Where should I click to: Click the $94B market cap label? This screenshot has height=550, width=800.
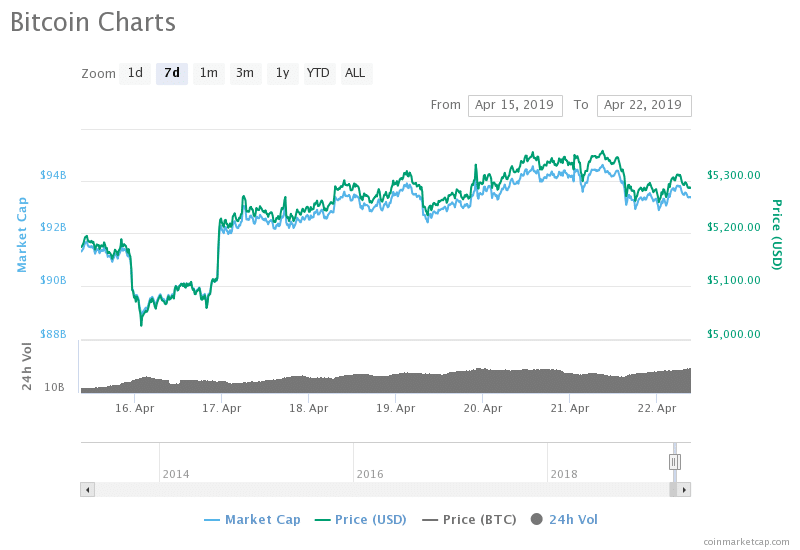(x=53, y=176)
